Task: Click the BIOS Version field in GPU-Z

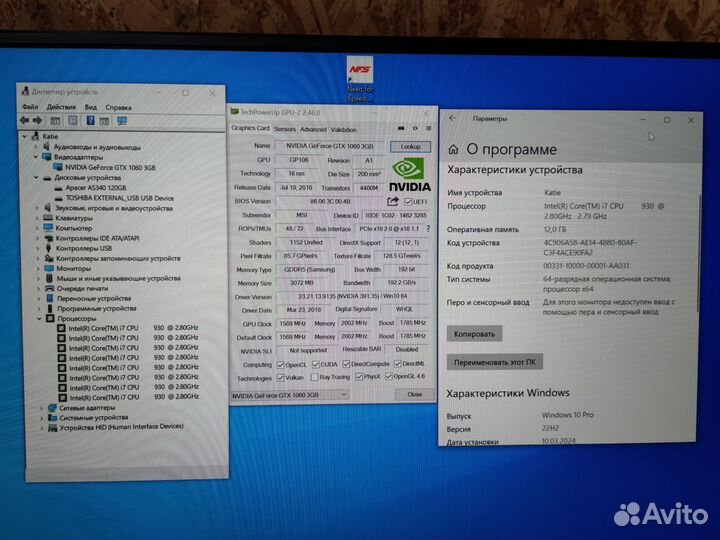Action: pos(330,201)
